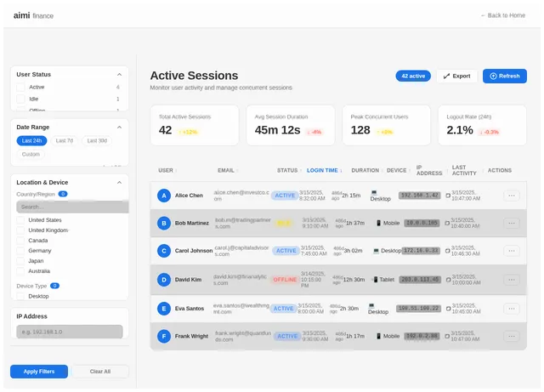Screen dimensions: 544x392
Task: Click desktop device icon in Eva Santos row
Action: click(x=371, y=305)
